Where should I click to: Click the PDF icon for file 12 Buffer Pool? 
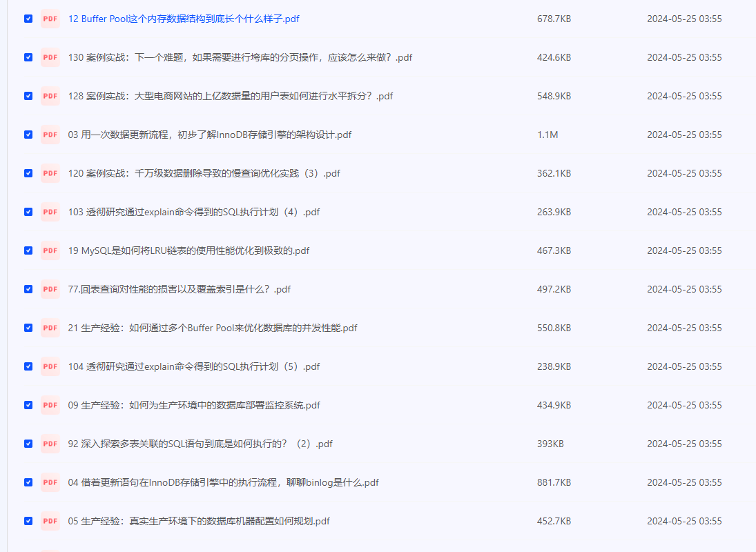click(50, 19)
